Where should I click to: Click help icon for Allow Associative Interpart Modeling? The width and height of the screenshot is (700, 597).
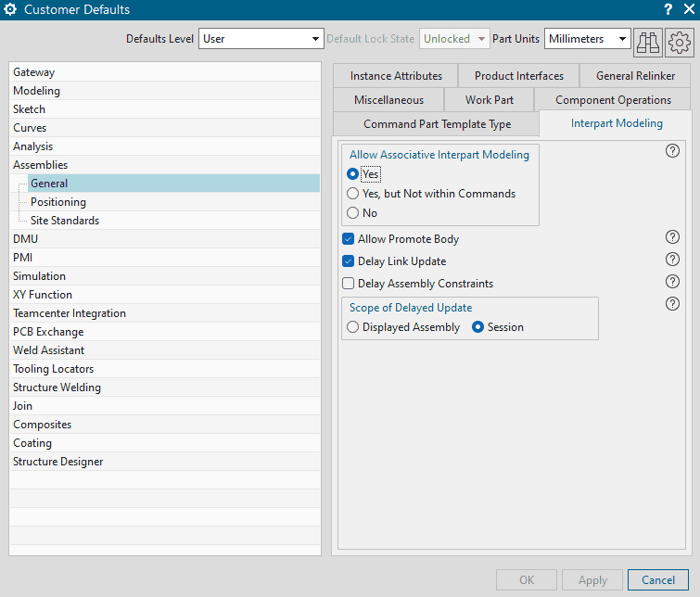[672, 151]
